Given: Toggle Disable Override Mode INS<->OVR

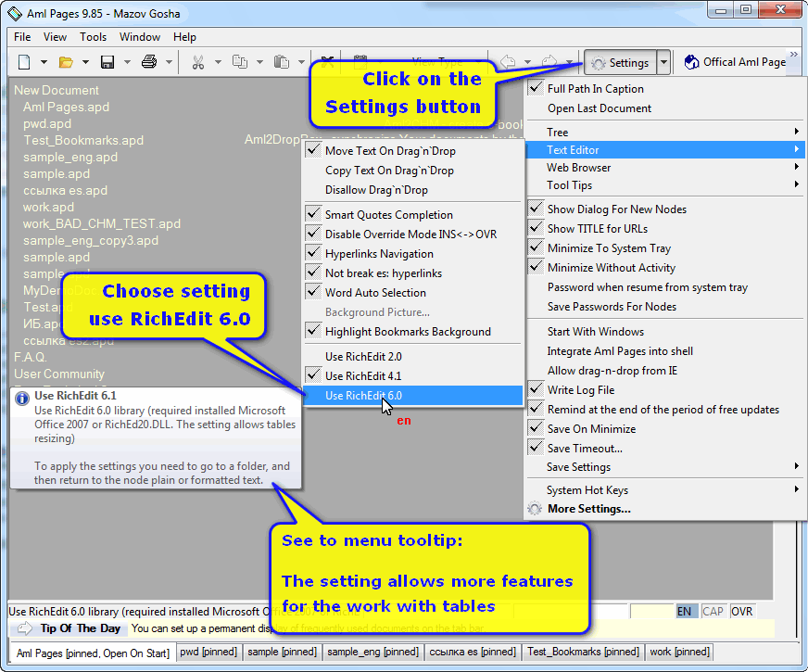Looking at the screenshot, I should 413,235.
